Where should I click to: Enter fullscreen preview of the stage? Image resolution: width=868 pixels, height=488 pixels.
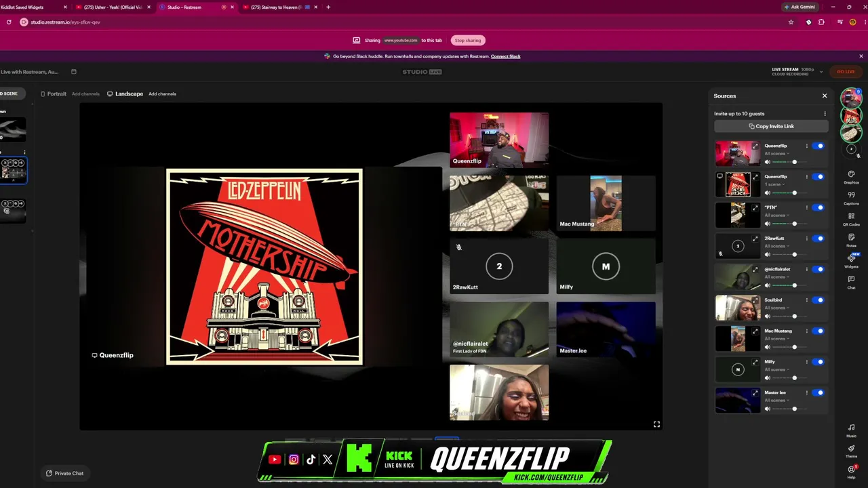point(656,424)
